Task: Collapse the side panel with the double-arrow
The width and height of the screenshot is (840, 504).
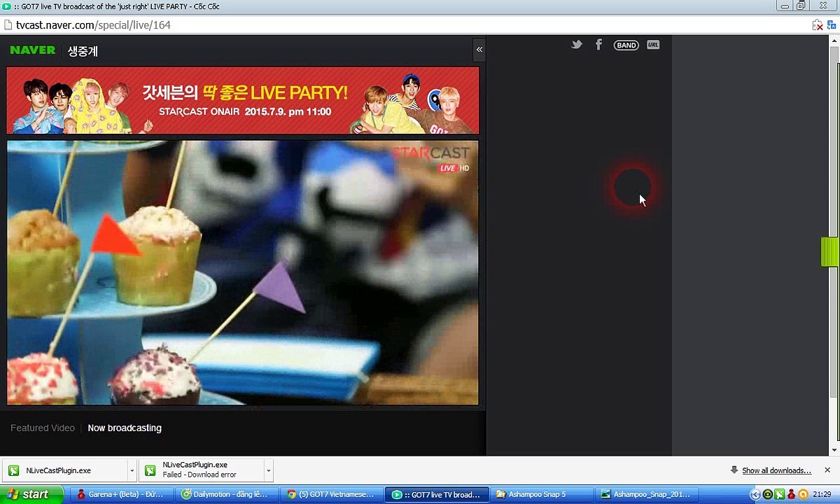Action: [x=479, y=49]
